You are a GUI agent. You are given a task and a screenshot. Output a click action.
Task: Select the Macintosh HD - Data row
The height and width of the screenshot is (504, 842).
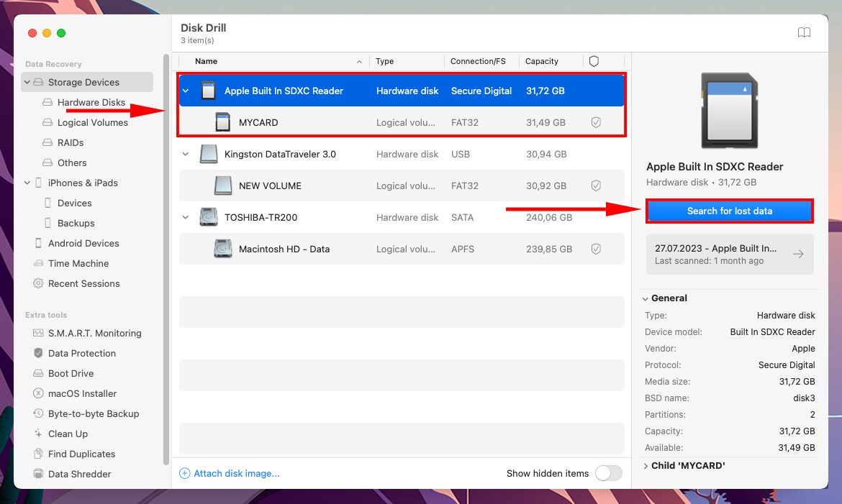402,249
